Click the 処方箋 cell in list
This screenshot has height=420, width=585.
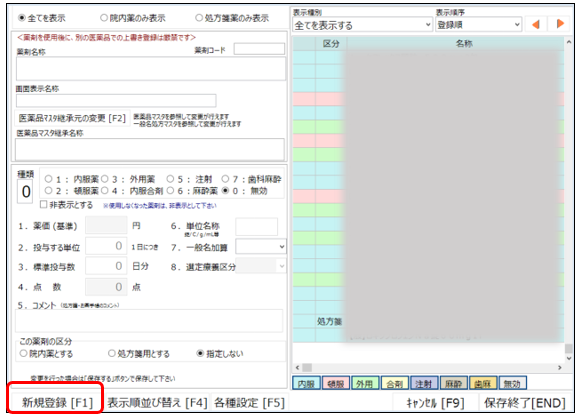point(329,321)
